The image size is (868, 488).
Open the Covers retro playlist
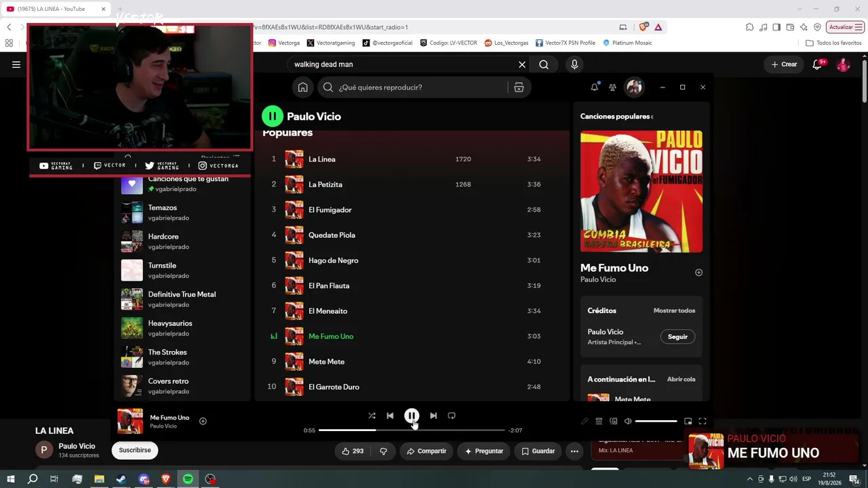tap(183, 386)
